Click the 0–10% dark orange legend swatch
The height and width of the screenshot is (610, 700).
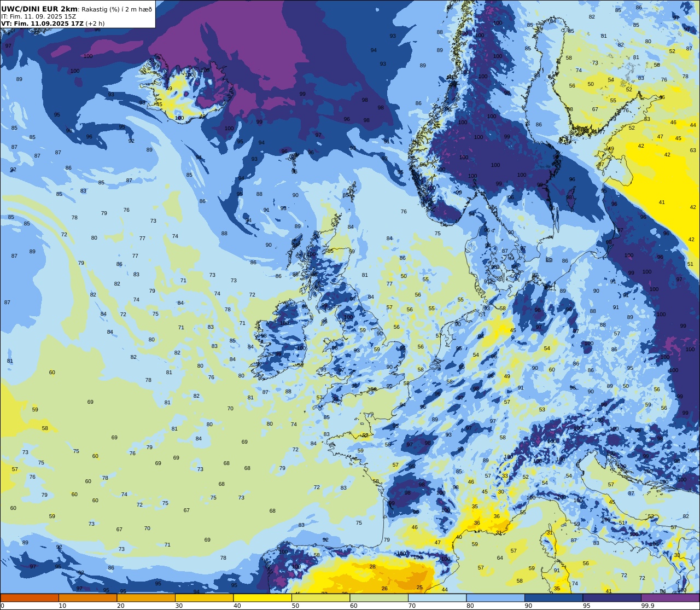(30, 598)
